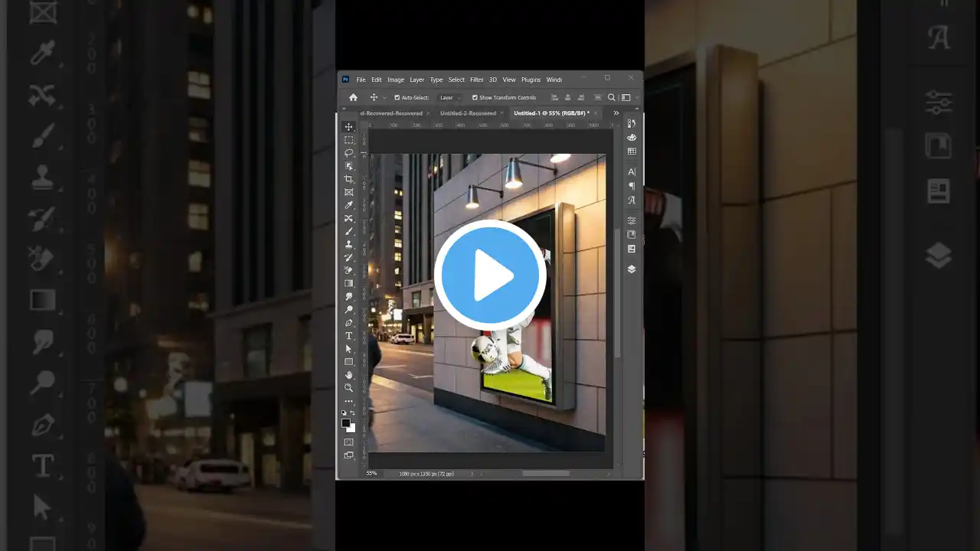Open the Type menu

pos(436,80)
